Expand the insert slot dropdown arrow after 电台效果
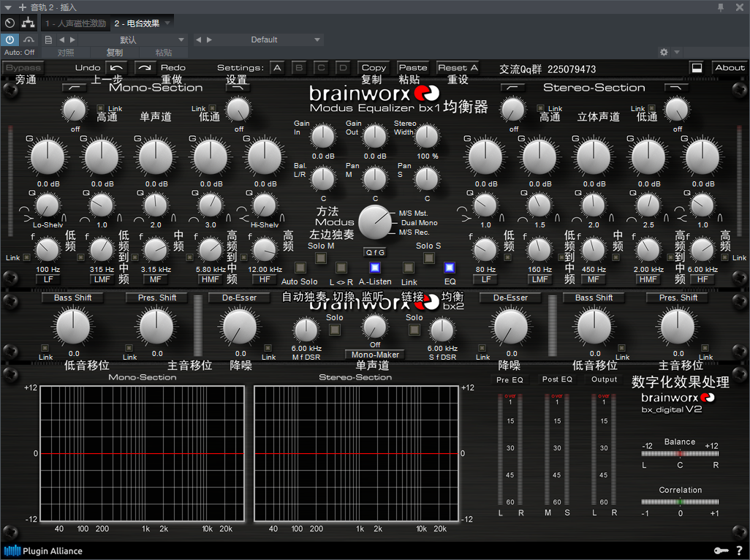The image size is (750, 560). (x=167, y=23)
